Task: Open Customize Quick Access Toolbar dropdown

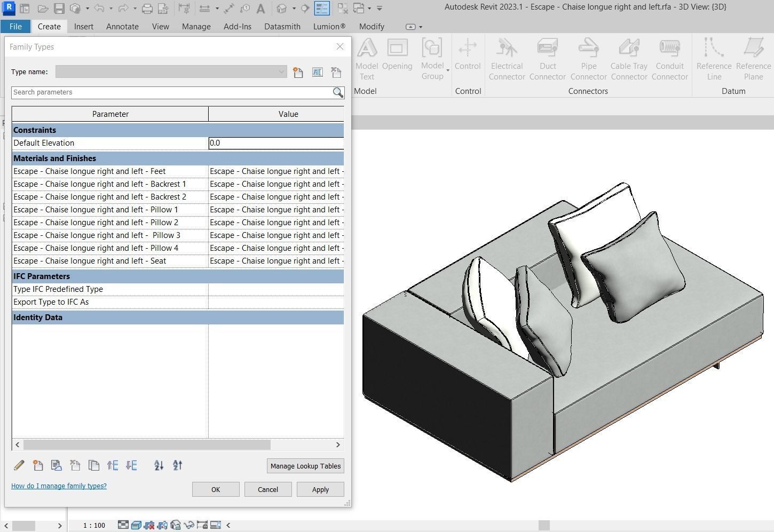Action: coord(380,9)
